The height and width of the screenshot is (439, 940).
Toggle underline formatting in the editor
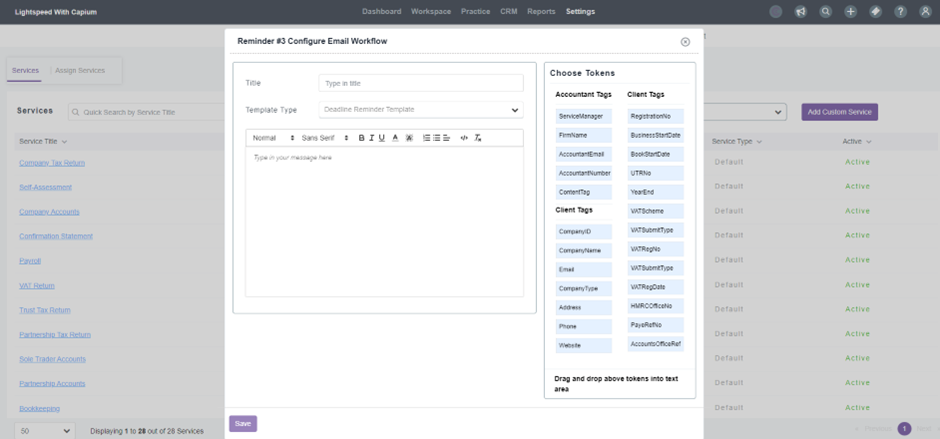click(x=382, y=138)
